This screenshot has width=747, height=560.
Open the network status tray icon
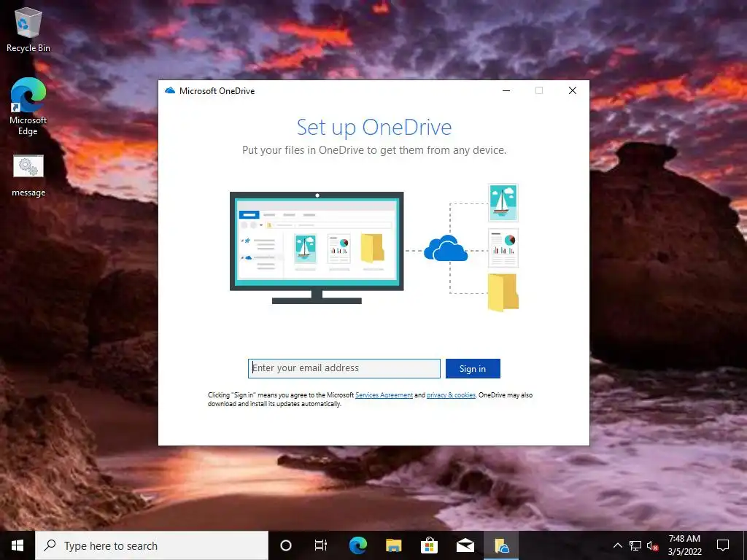(635, 545)
